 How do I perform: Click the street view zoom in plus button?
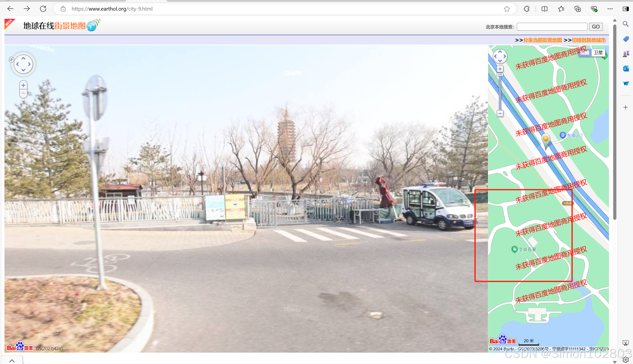[x=23, y=85]
